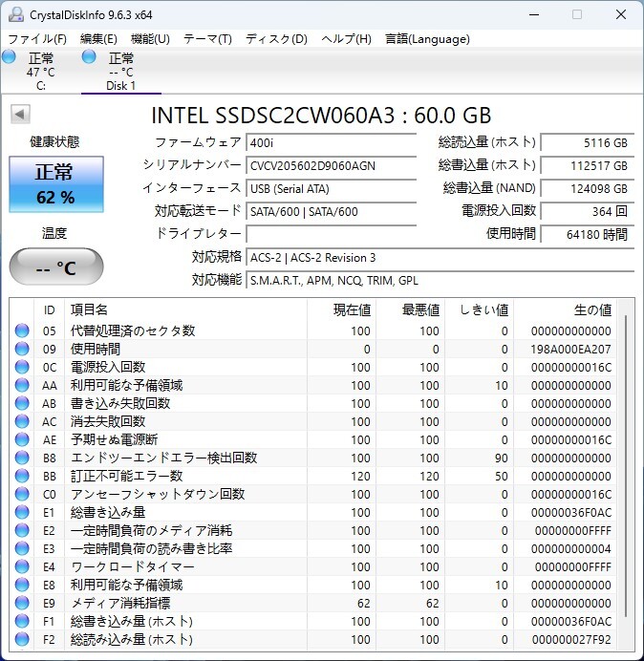Viewport: 644px width, 661px height.
Task: Click the interface field USB (Serial ATA)
Action: pos(332,188)
